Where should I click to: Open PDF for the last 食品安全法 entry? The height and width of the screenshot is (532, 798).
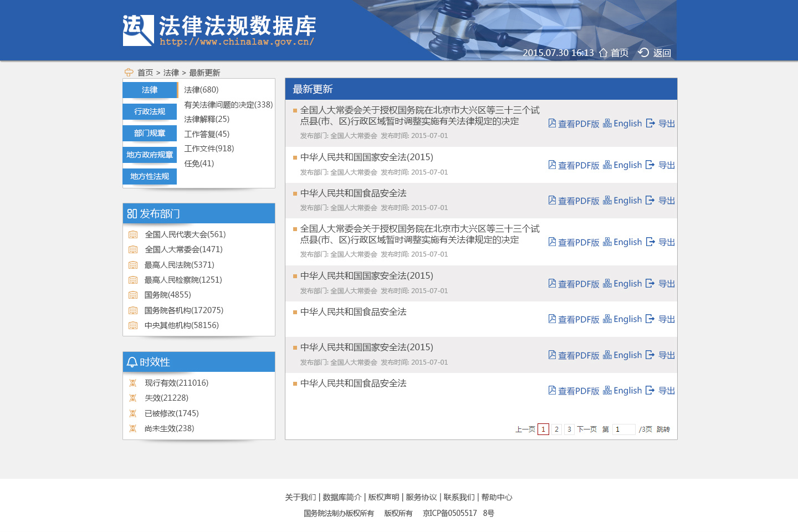pos(578,390)
